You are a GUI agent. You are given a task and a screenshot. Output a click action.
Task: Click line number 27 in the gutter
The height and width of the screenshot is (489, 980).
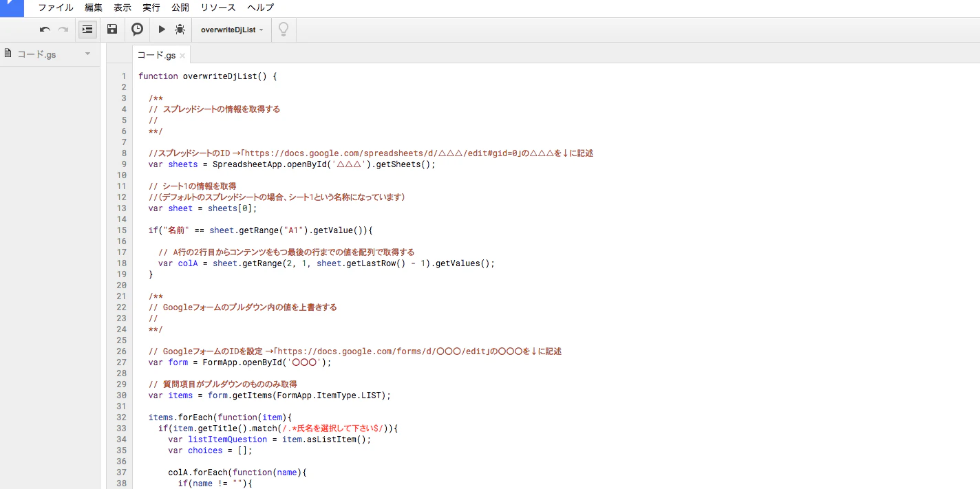tap(122, 362)
